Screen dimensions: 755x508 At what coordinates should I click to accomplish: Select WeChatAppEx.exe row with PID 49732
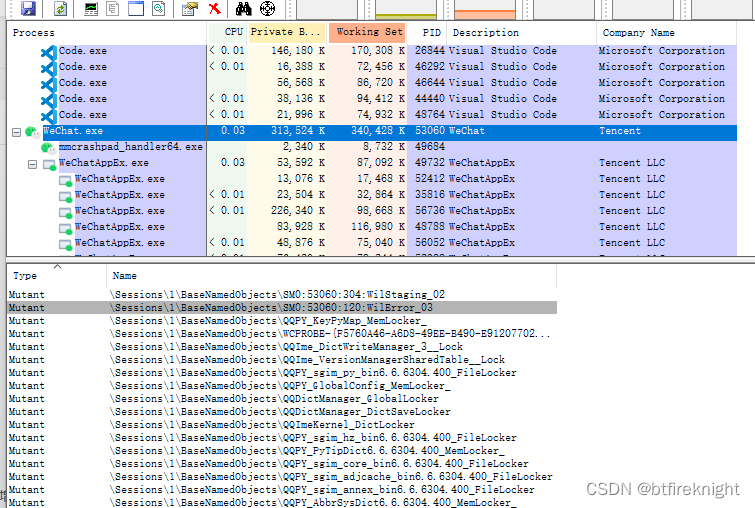(372, 163)
